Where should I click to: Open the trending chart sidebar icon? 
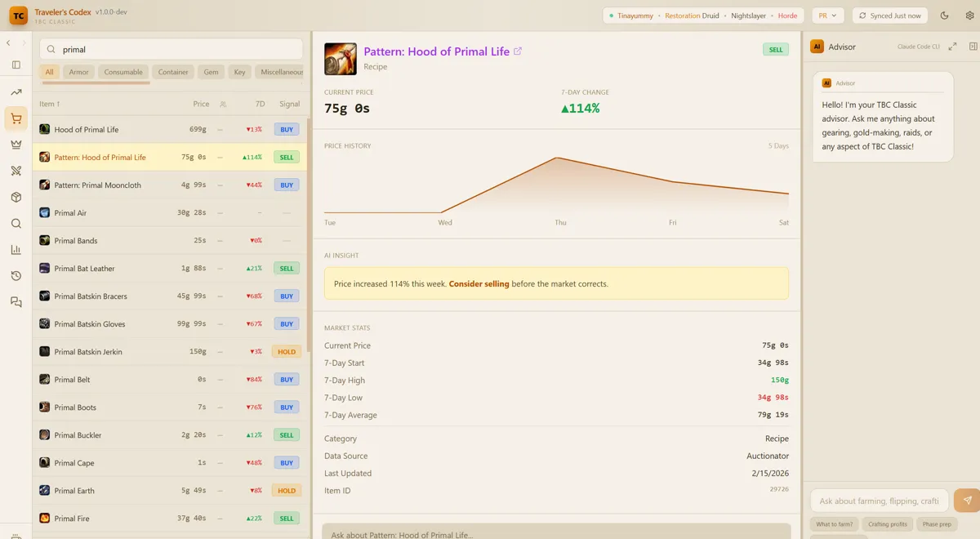pyautogui.click(x=16, y=92)
